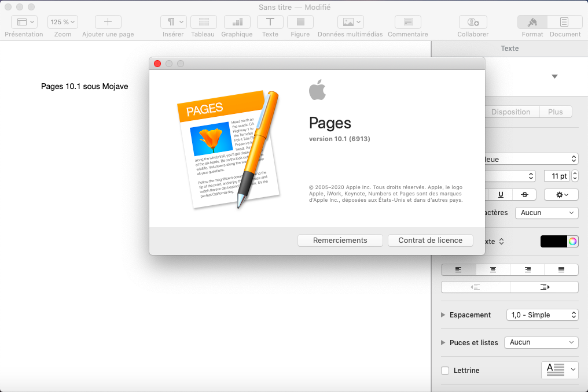Open the color wheel picker

click(572, 242)
